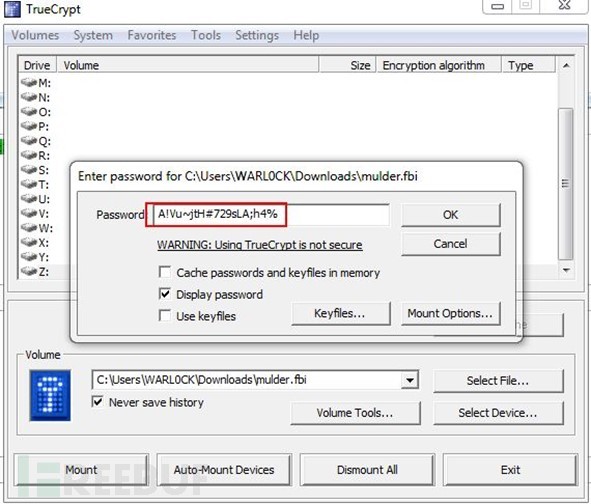Open the Favorites menu

pyautogui.click(x=152, y=35)
